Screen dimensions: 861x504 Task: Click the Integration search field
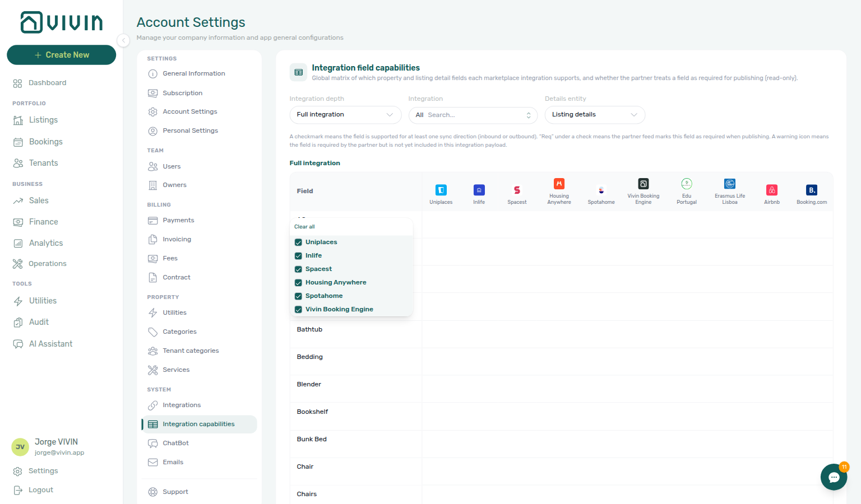click(474, 115)
